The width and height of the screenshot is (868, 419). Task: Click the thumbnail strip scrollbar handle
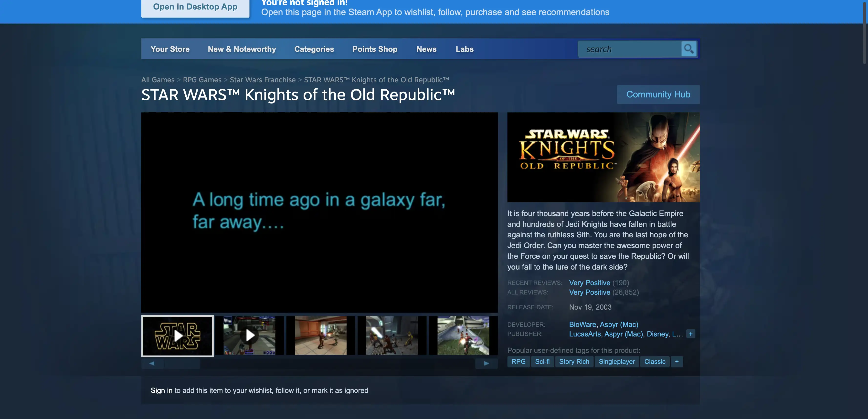[182, 363]
